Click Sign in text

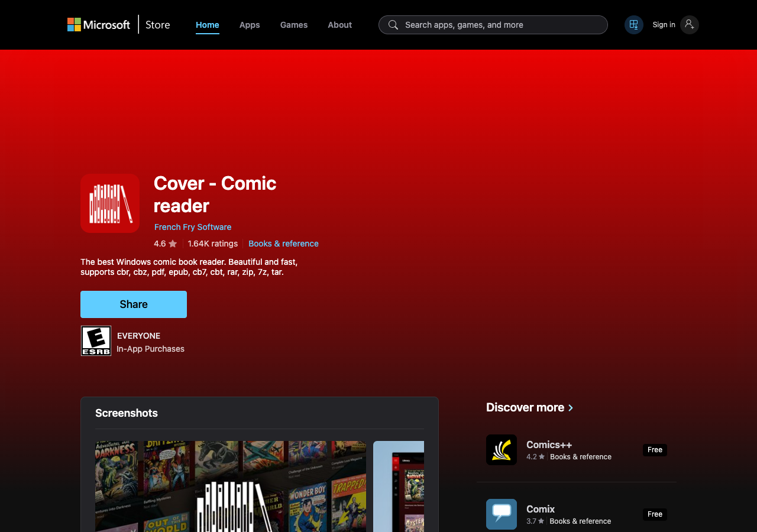coord(664,25)
